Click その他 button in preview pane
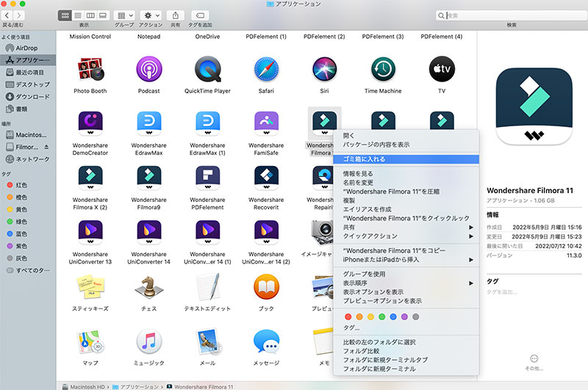The image size is (588, 390). coord(534,362)
